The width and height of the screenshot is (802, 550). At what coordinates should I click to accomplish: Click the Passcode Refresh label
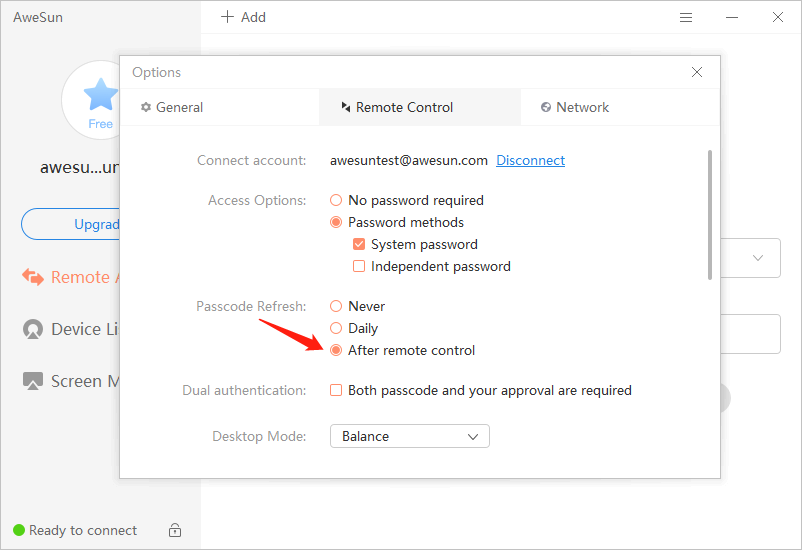[251, 306]
